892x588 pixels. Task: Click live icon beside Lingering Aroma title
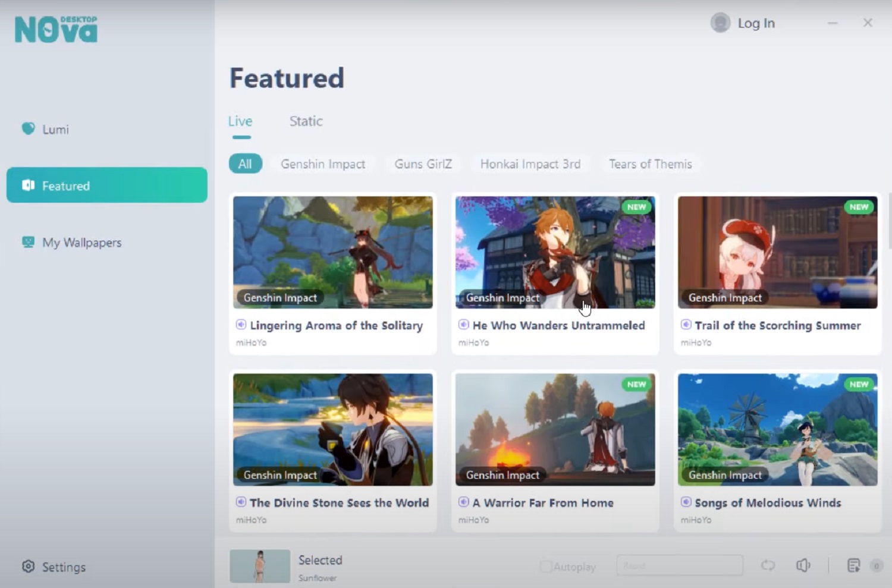coord(241,325)
